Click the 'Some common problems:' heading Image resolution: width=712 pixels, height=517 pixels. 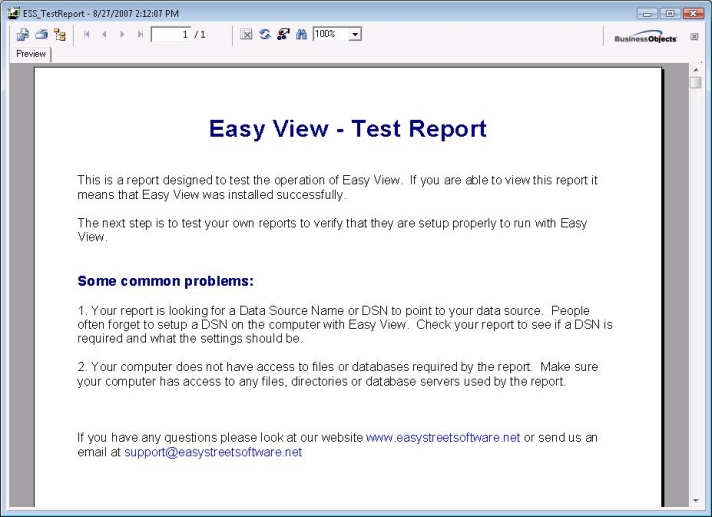166,281
